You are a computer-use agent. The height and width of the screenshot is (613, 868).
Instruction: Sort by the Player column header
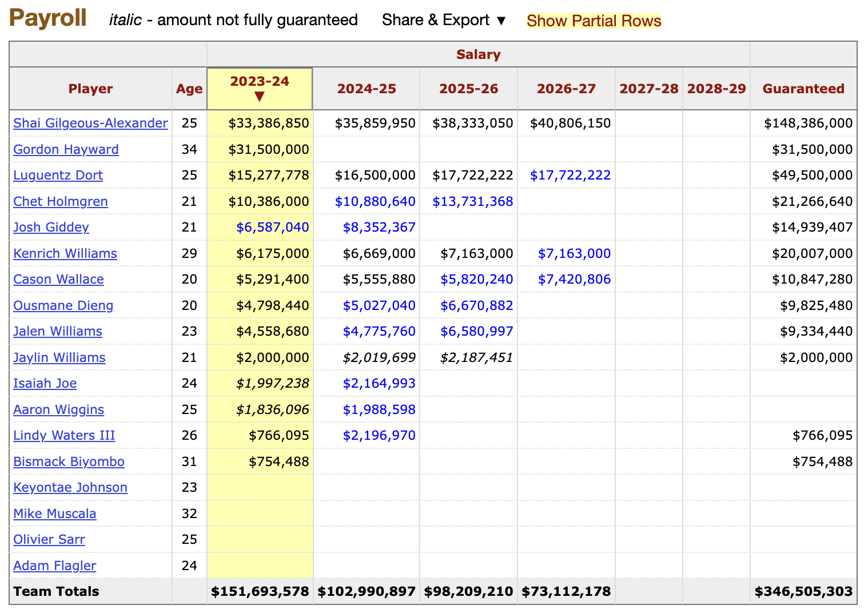point(90,89)
